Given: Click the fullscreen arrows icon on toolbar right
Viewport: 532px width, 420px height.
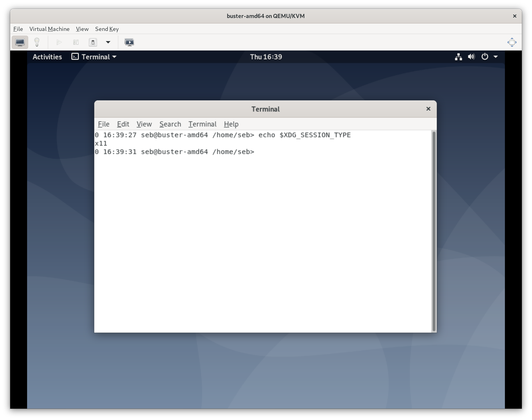Looking at the screenshot, I should [512, 42].
